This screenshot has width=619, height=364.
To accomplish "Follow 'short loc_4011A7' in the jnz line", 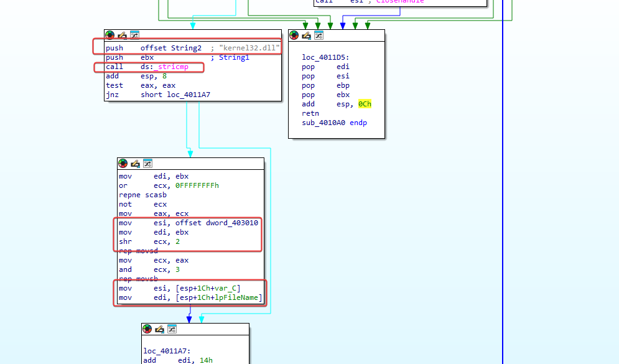I will 175,95.
